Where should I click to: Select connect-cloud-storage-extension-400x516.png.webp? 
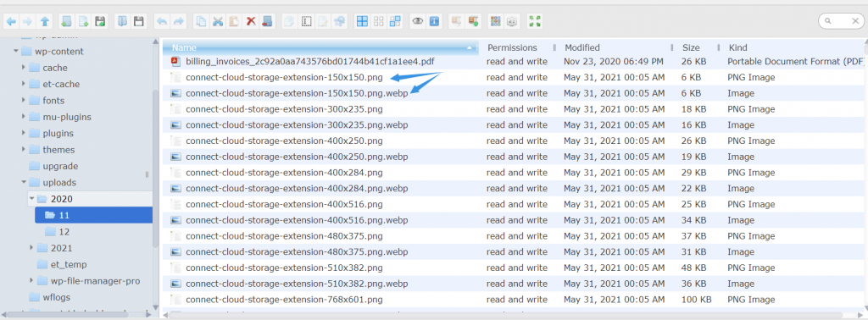pos(514,220)
